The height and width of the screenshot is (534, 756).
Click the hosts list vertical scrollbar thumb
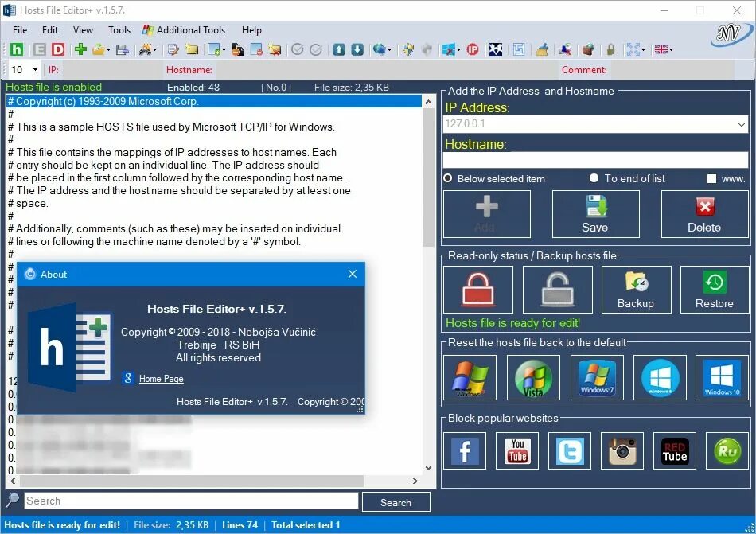coord(428,177)
